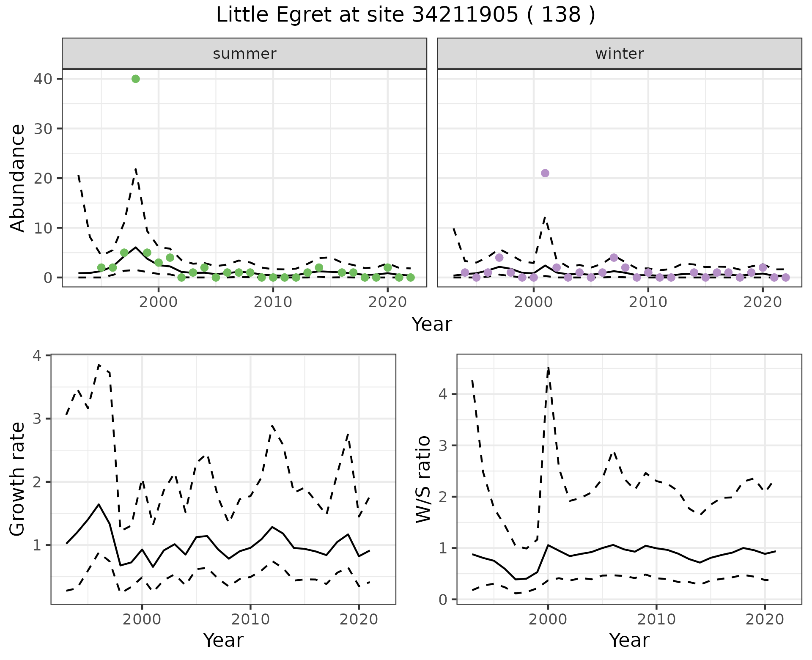Click the Year label under W/S ratio plot
The image size is (812, 660).
point(629,640)
